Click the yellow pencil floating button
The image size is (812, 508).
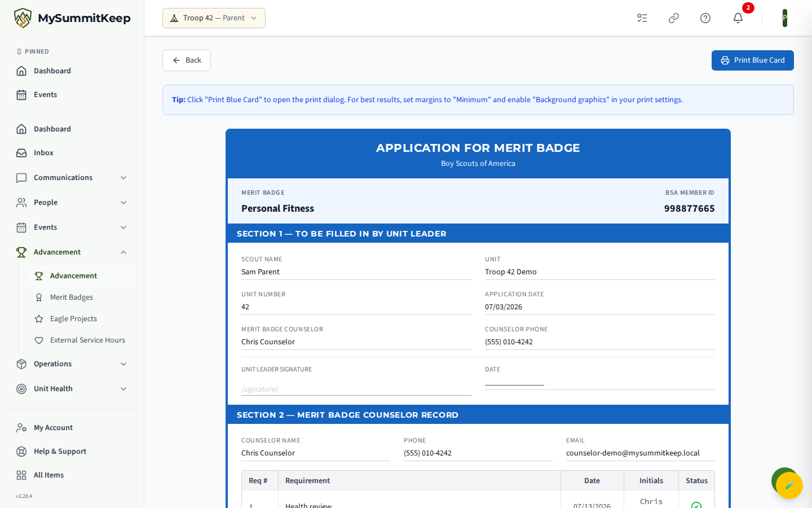click(x=789, y=485)
